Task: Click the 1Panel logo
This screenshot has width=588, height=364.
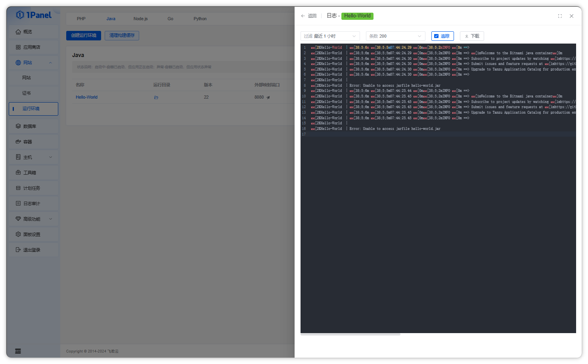Action: (x=34, y=15)
